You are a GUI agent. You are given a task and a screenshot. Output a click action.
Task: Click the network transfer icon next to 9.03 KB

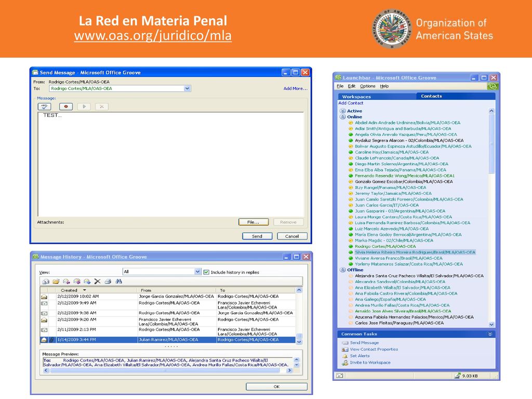457,376
